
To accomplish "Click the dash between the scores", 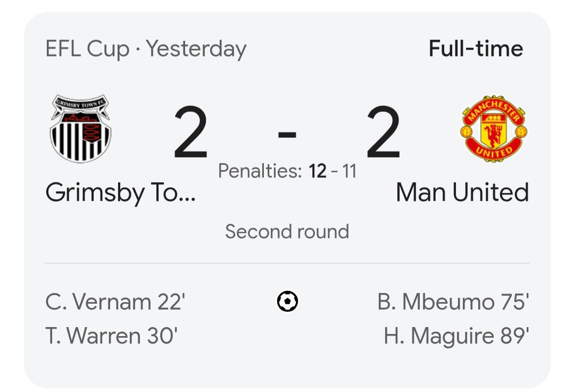I will click(287, 135).
